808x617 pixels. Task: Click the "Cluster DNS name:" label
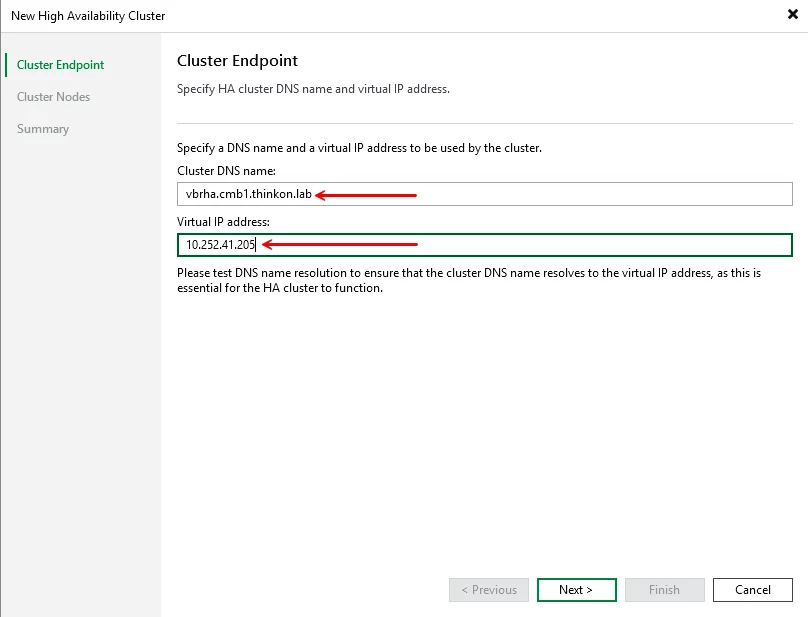[226, 171]
